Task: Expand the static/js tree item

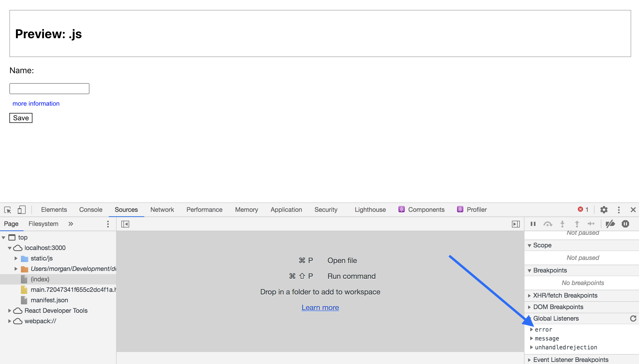Action: (16, 258)
